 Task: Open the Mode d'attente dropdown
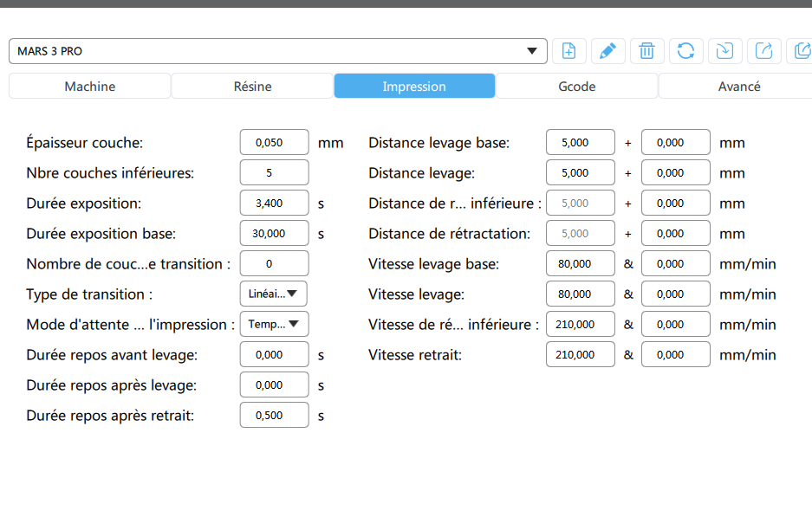pyautogui.click(x=273, y=325)
